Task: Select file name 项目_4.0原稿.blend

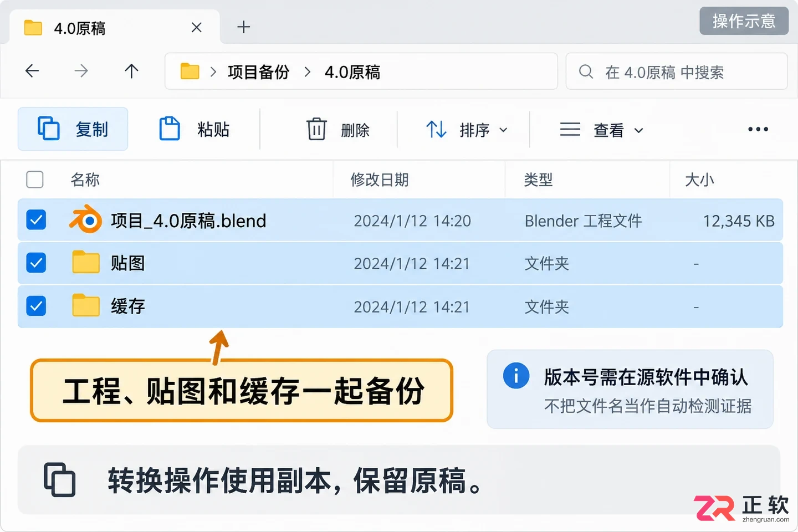Action: click(x=188, y=221)
